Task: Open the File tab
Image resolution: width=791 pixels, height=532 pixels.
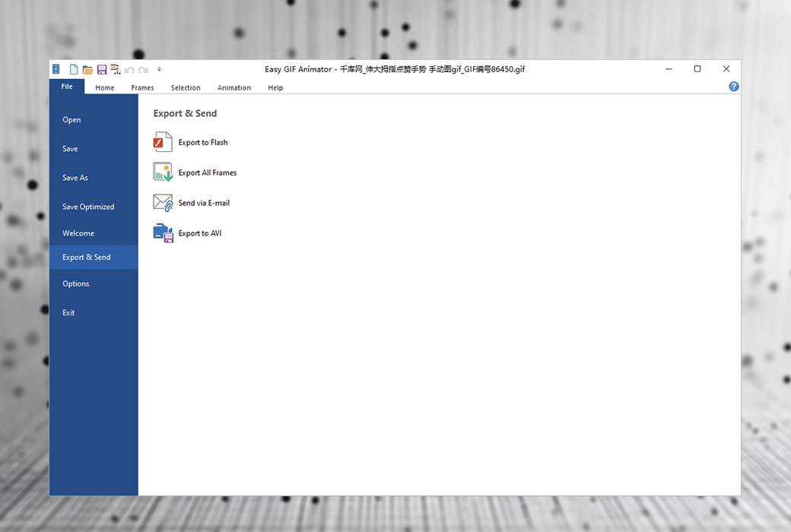Action: tap(67, 86)
